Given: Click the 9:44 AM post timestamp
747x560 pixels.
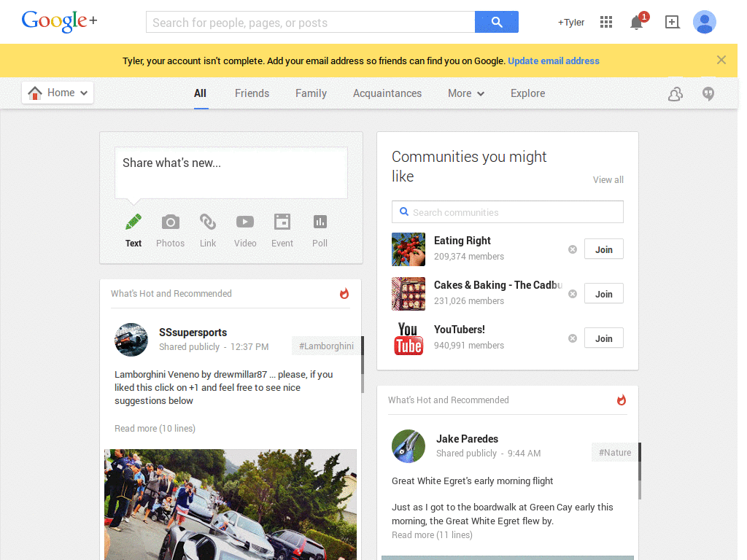Looking at the screenshot, I should pos(524,454).
